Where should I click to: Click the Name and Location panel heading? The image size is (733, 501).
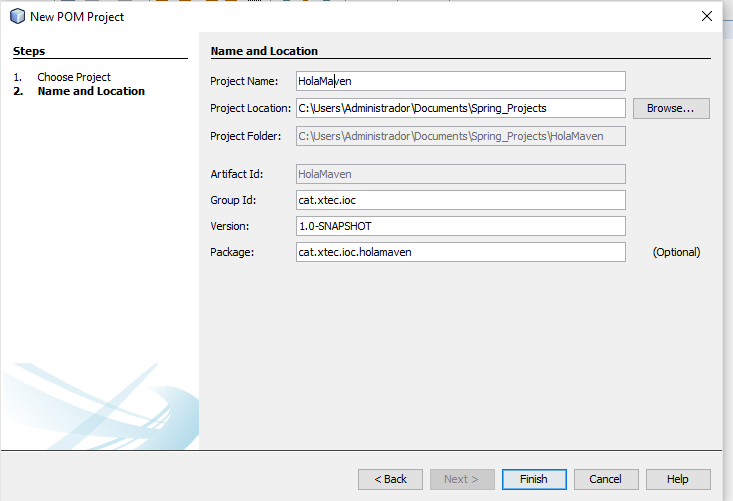click(x=264, y=51)
